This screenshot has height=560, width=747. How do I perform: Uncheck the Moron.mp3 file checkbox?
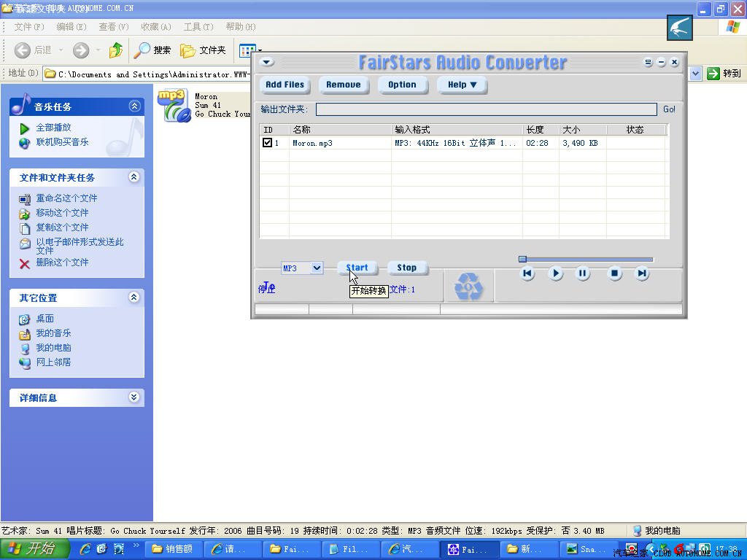[x=268, y=143]
